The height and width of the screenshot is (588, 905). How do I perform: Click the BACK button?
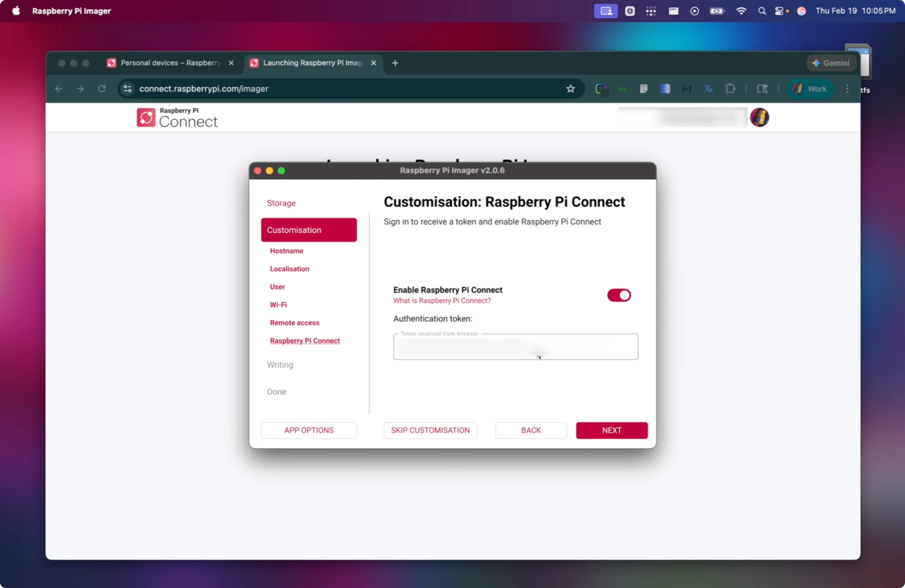point(530,430)
